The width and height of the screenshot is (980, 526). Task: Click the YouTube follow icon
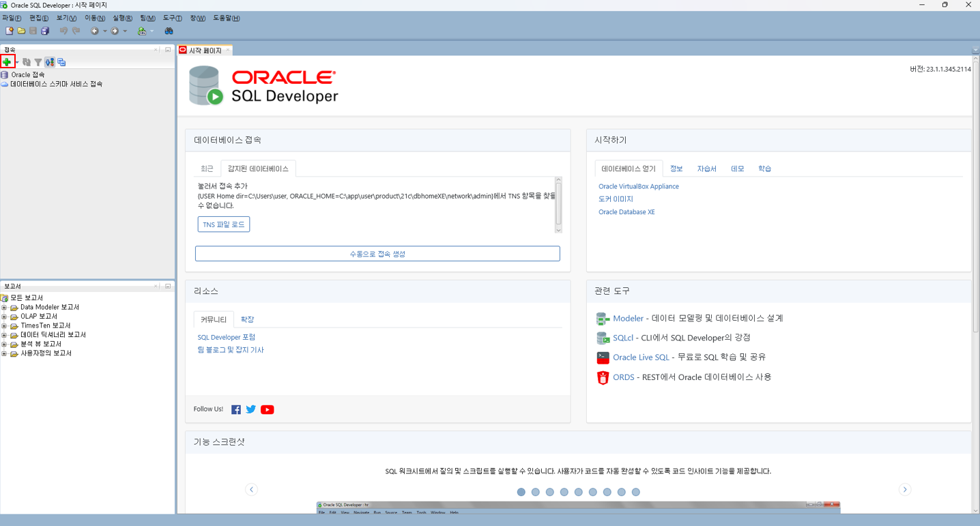[268, 409]
